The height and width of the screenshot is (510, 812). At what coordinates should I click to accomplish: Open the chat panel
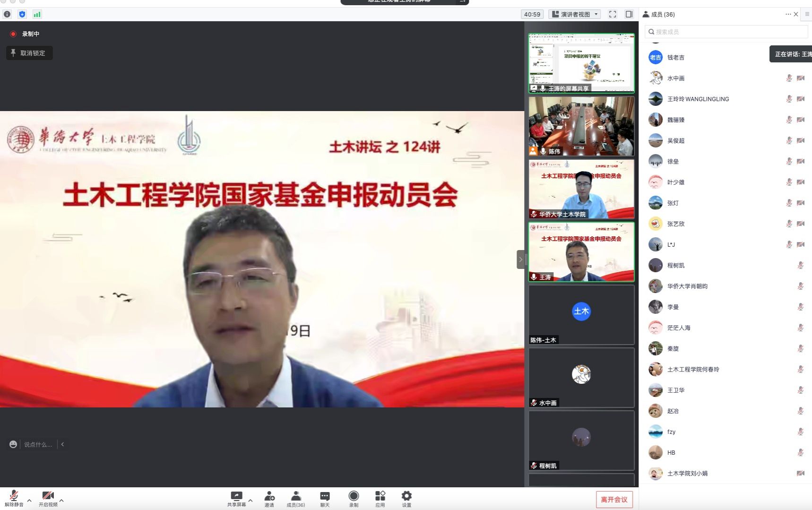[325, 498]
